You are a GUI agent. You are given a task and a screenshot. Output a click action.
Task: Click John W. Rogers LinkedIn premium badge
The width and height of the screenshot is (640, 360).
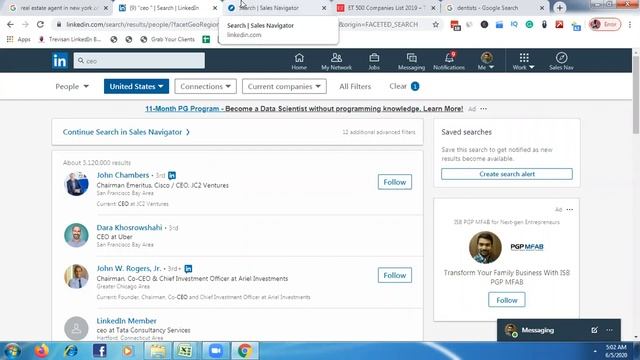[188, 269]
